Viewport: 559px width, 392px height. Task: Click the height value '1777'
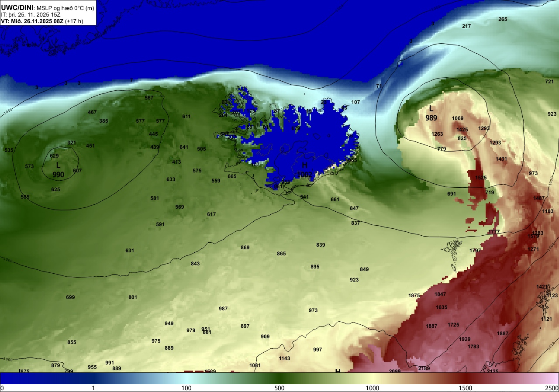point(494,232)
